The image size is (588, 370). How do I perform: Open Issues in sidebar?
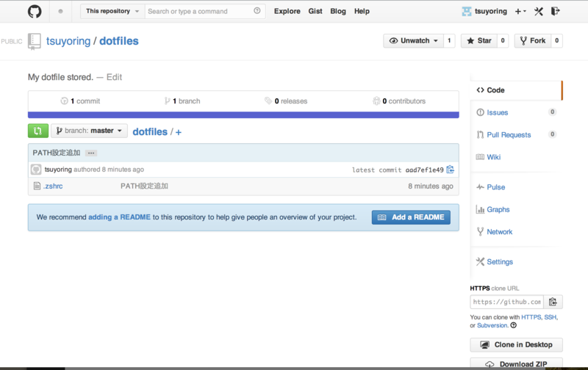tap(498, 112)
